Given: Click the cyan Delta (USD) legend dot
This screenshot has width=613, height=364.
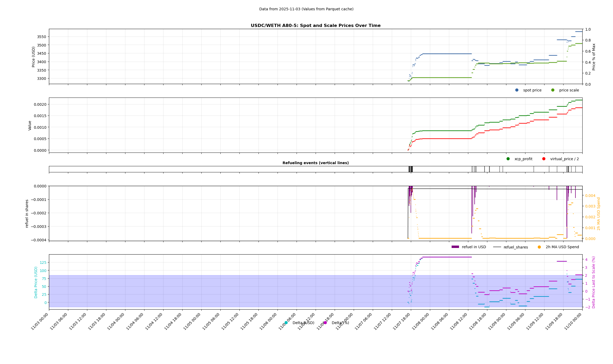Looking at the screenshot, I should (x=286, y=323).
